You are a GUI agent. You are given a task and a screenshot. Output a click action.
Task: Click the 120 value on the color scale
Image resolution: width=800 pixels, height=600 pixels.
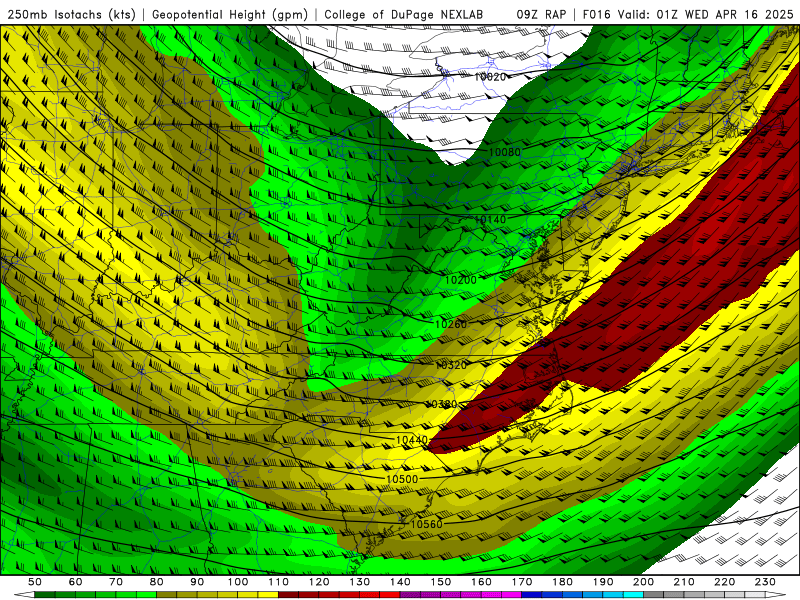(319, 582)
